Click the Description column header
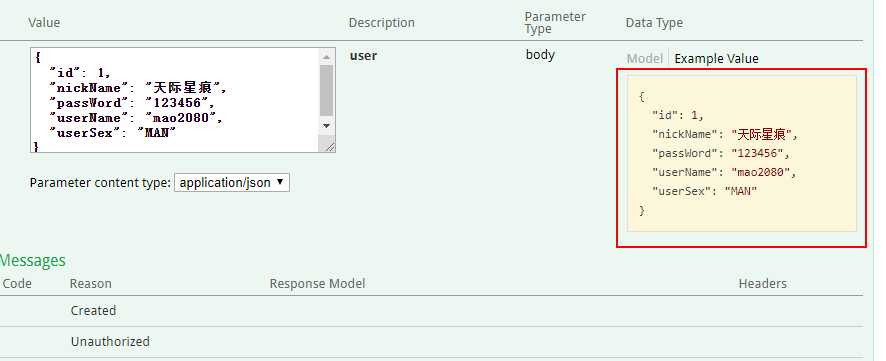This screenshot has height=361, width=886. (381, 23)
